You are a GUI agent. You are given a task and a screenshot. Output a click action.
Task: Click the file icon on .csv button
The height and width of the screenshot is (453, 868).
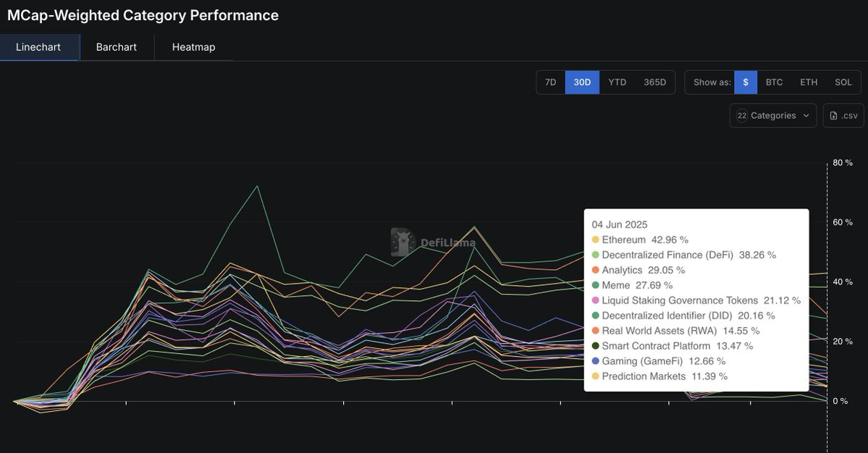(x=834, y=116)
